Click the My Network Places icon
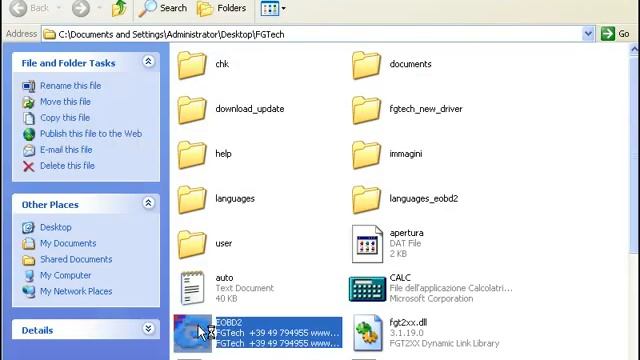Viewport: 640px width, 360px height. click(29, 291)
